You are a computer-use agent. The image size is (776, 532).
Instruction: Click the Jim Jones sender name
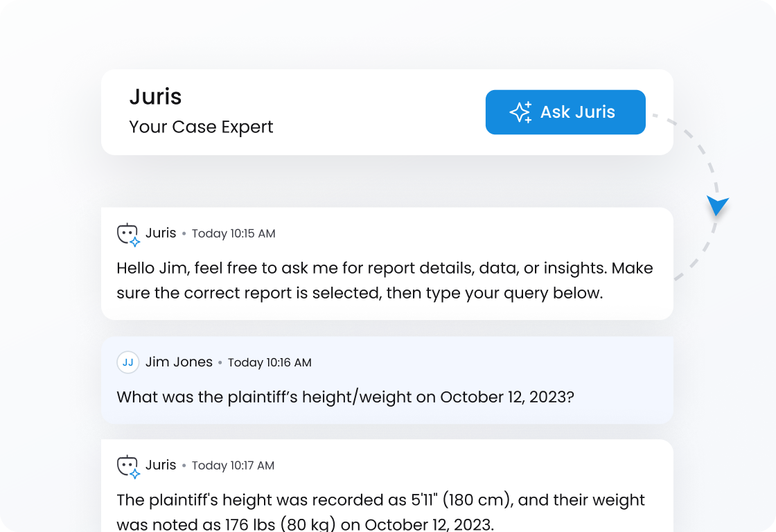pos(179,362)
